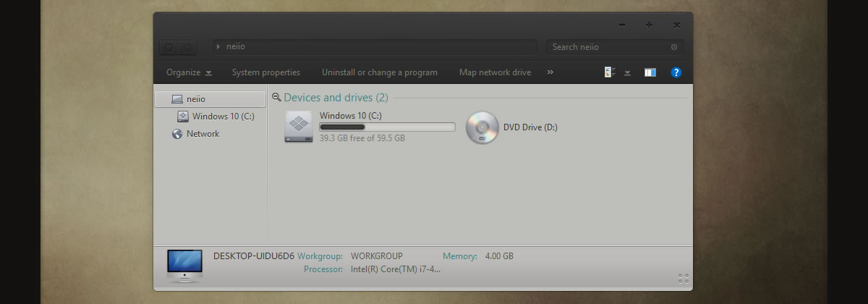
Task: Click the Search neiio input field
Action: coord(615,47)
